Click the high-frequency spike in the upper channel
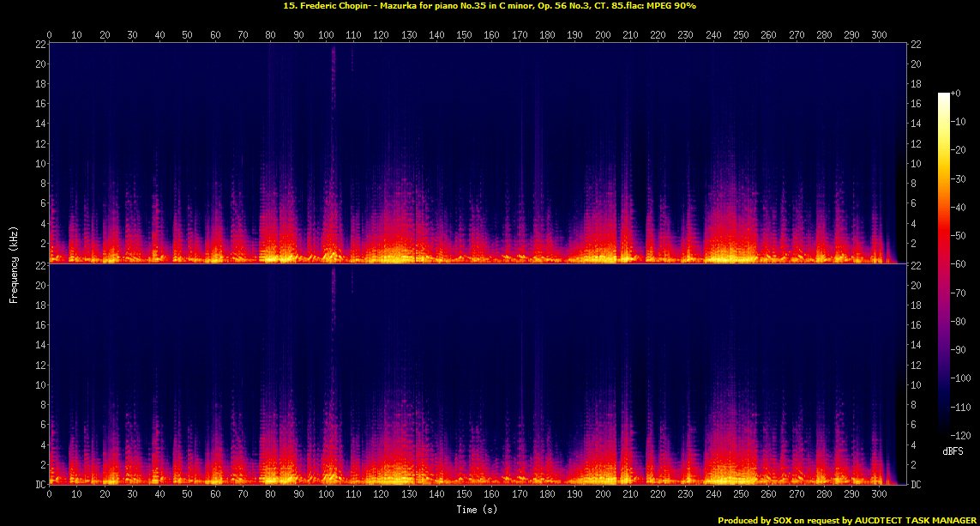 (333, 69)
